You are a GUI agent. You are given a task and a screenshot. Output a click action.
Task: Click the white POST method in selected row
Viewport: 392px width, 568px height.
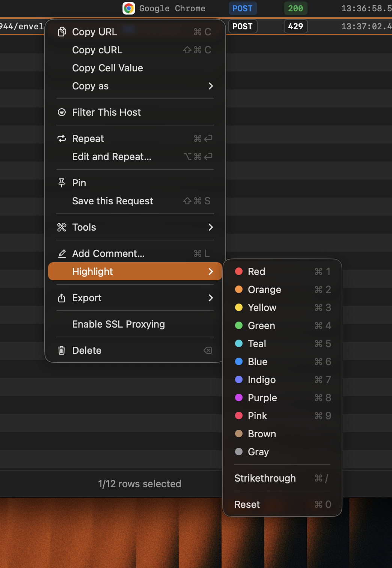243,26
